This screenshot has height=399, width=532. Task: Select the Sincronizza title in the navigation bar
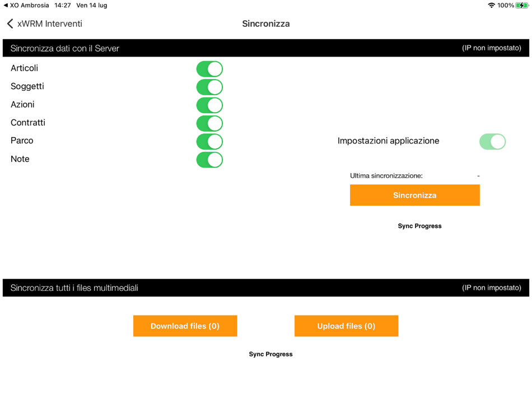(265, 24)
